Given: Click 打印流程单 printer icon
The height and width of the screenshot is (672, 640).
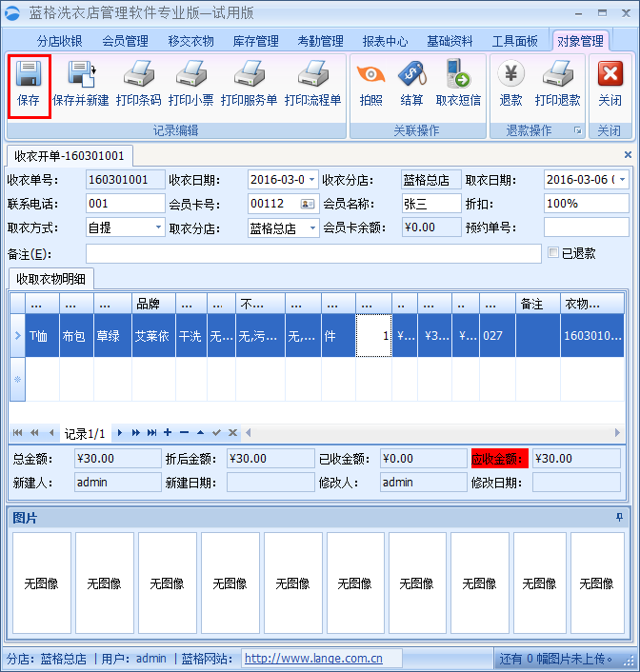Looking at the screenshot, I should coord(313,73).
